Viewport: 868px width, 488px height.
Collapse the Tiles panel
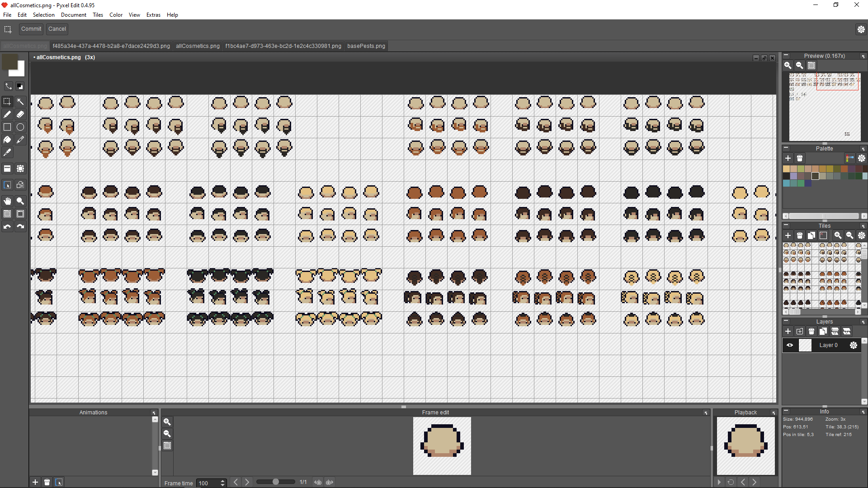tap(786, 225)
